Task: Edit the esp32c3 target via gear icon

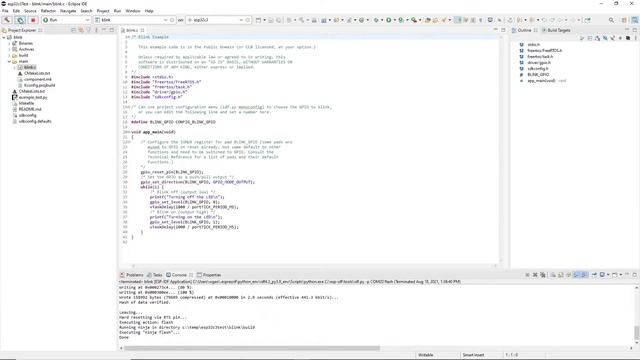Action: (x=247, y=20)
